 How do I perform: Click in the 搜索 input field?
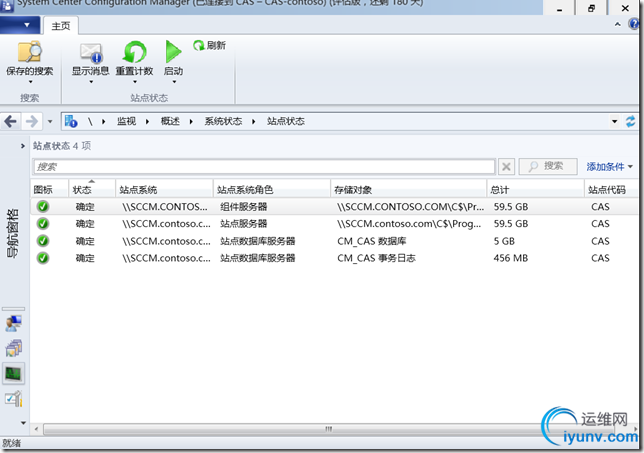click(264, 167)
